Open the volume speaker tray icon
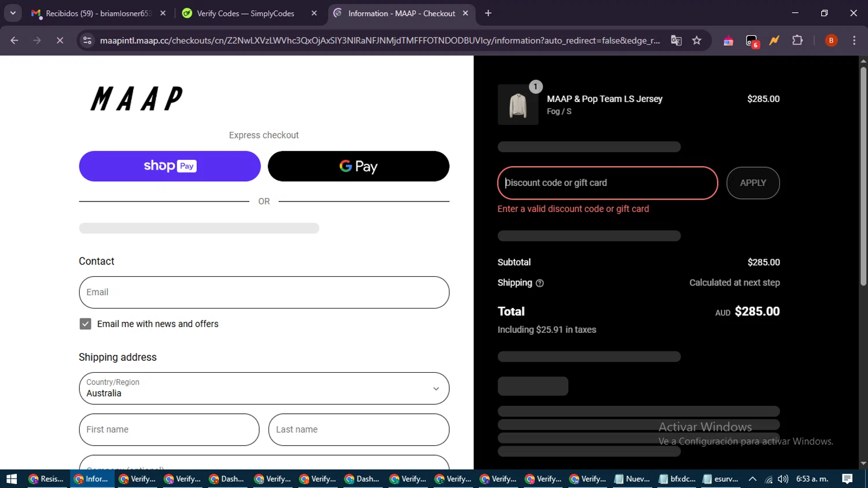Viewport: 868px width, 488px height. point(783,479)
